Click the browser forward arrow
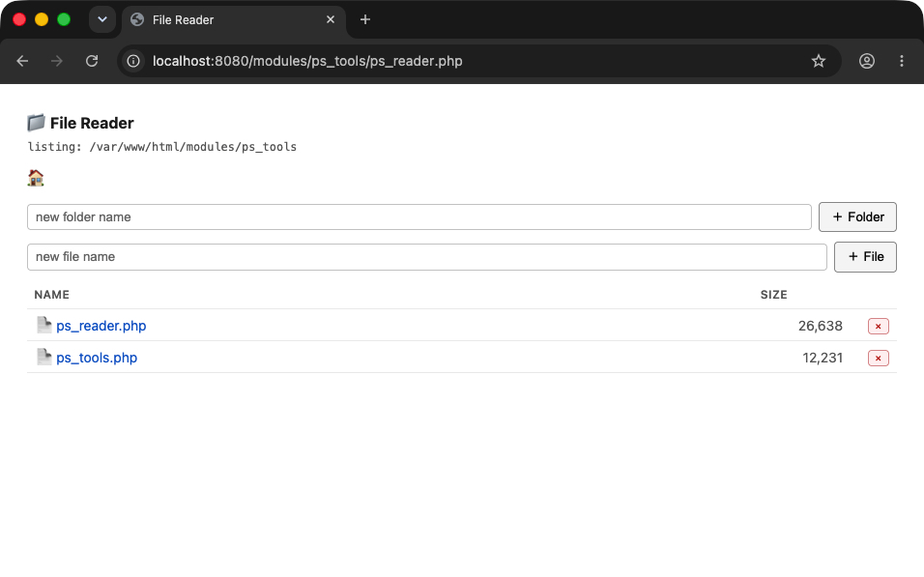The image size is (924, 577). 57,61
